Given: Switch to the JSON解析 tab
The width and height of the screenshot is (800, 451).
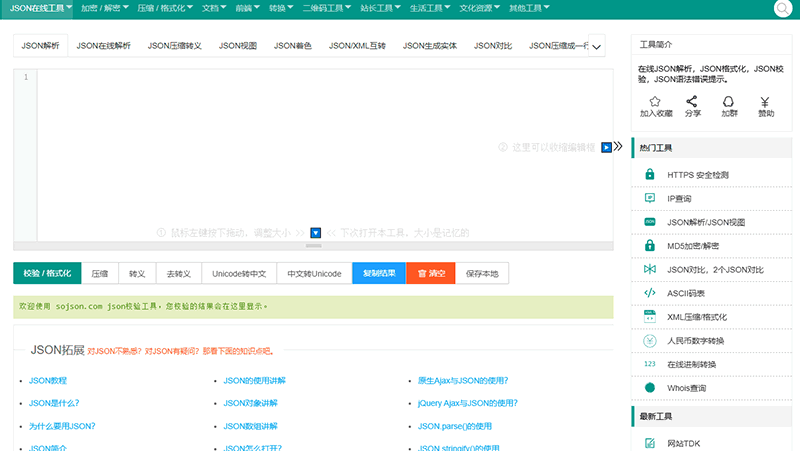Looking at the screenshot, I should 40,46.
